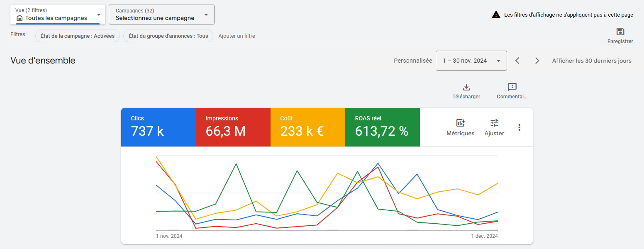Click the Enregistrer save icon
Viewport: 644px width, 249px height.
pos(620,32)
